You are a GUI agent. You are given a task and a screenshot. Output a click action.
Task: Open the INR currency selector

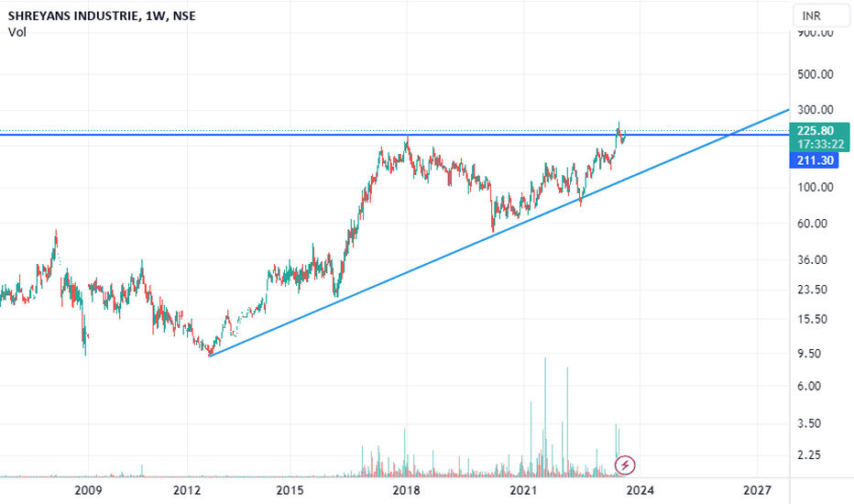click(x=820, y=16)
